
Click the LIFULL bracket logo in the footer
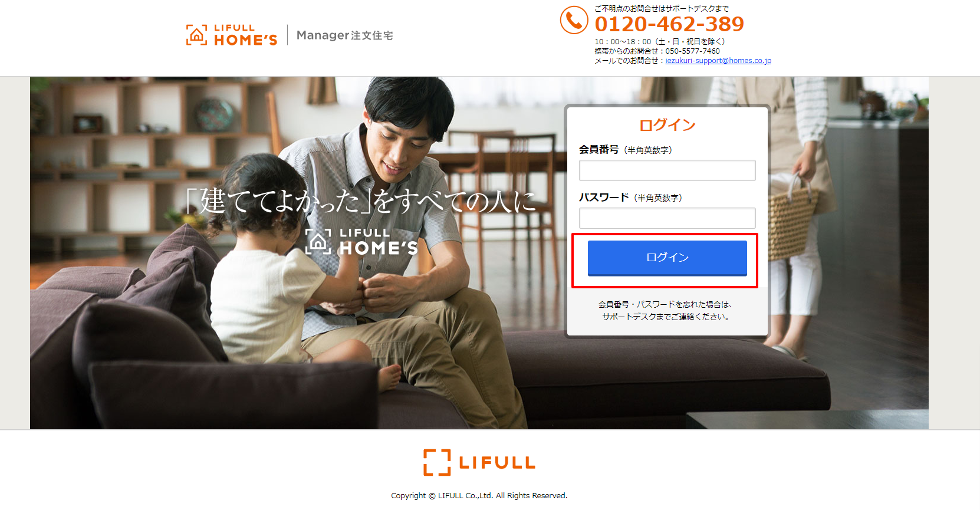(x=479, y=463)
